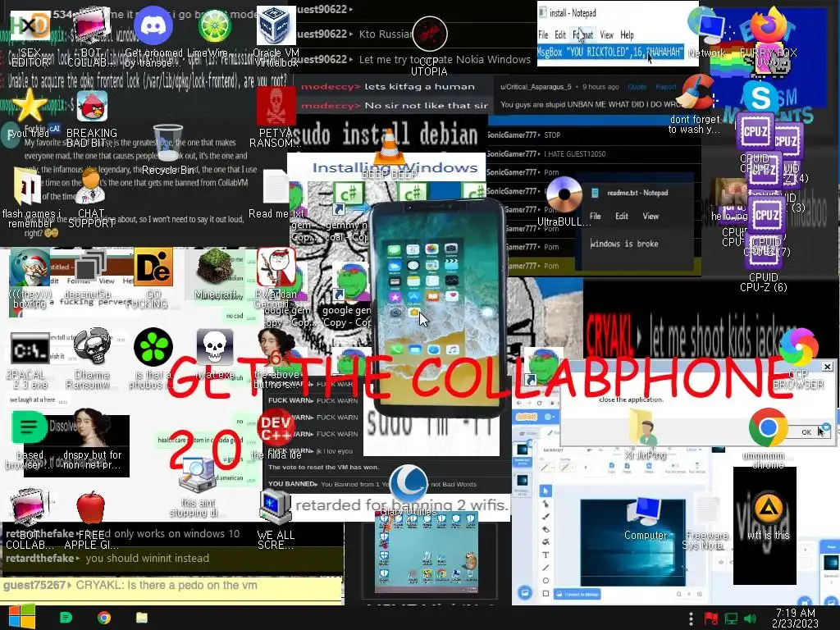840x630 pixels.
Task: Click 'windows is broke' text in readme.txt
Action: click(x=624, y=244)
